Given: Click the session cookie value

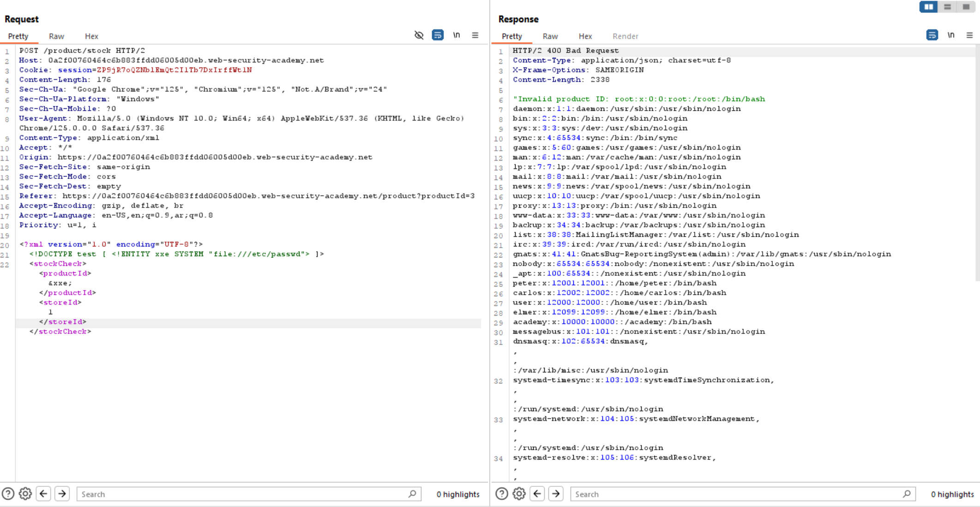Looking at the screenshot, I should (x=174, y=70).
